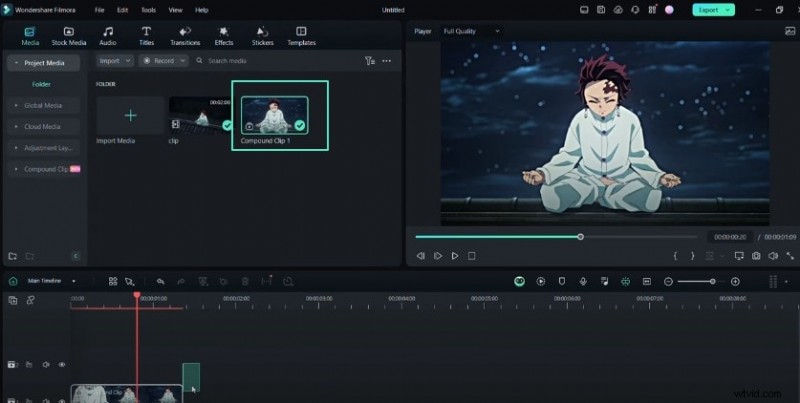Image resolution: width=800 pixels, height=403 pixels.
Task: Open the Export dropdown arrow
Action: (x=729, y=10)
